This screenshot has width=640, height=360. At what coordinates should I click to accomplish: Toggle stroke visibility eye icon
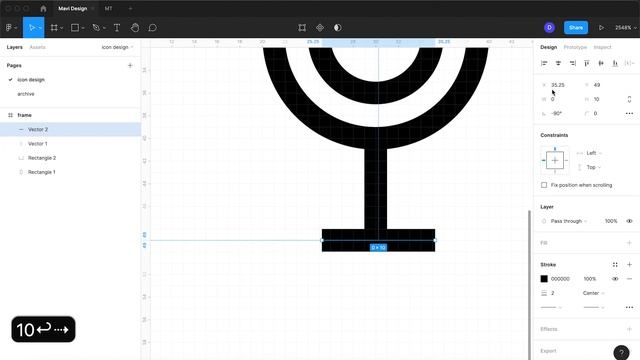[615, 279]
